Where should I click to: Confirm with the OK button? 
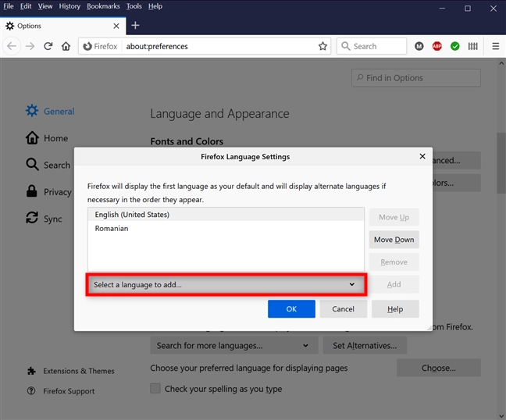click(x=291, y=308)
